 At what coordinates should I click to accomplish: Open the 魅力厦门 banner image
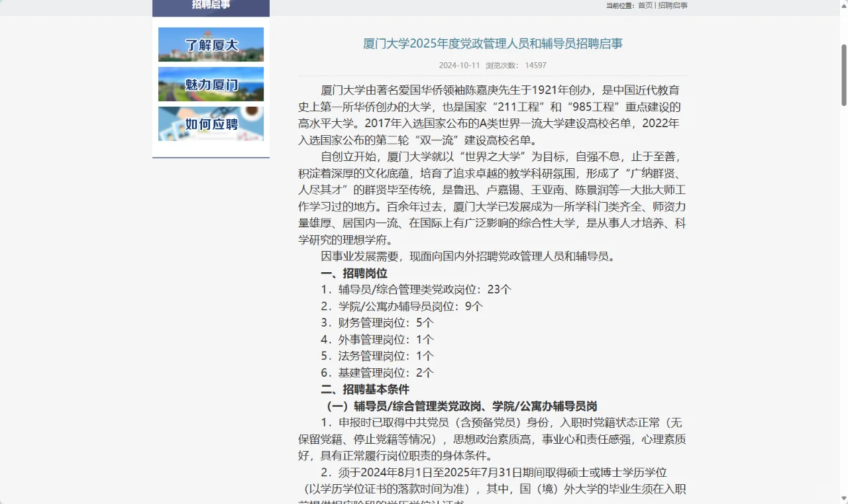tap(211, 84)
